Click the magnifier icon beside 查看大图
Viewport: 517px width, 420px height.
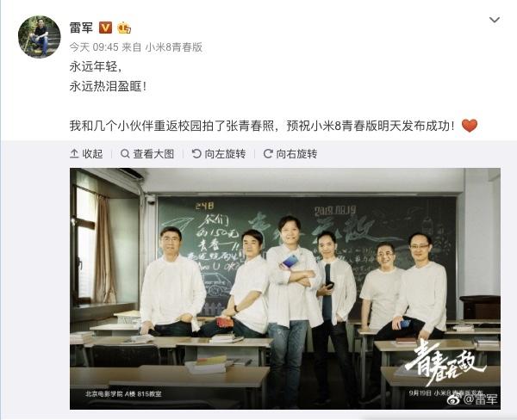pyautogui.click(x=125, y=154)
